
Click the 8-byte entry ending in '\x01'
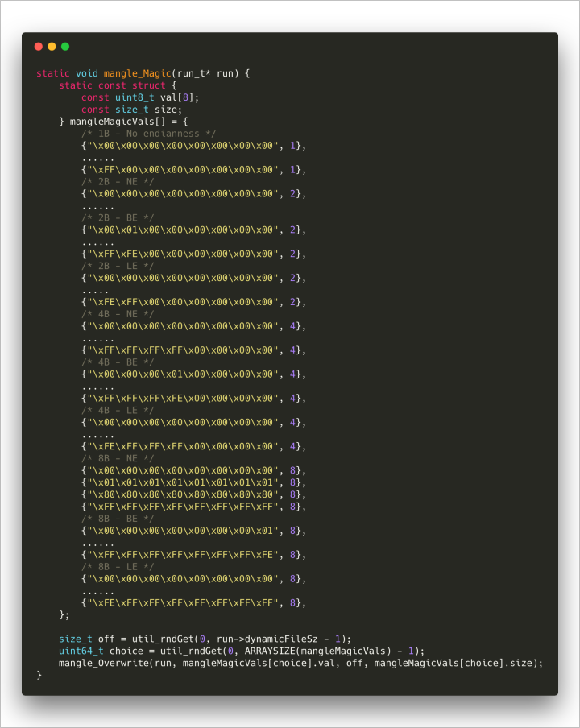click(x=193, y=531)
